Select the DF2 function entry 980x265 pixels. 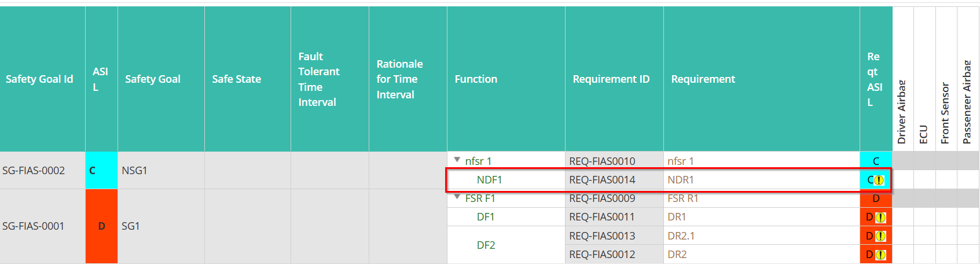click(x=486, y=245)
